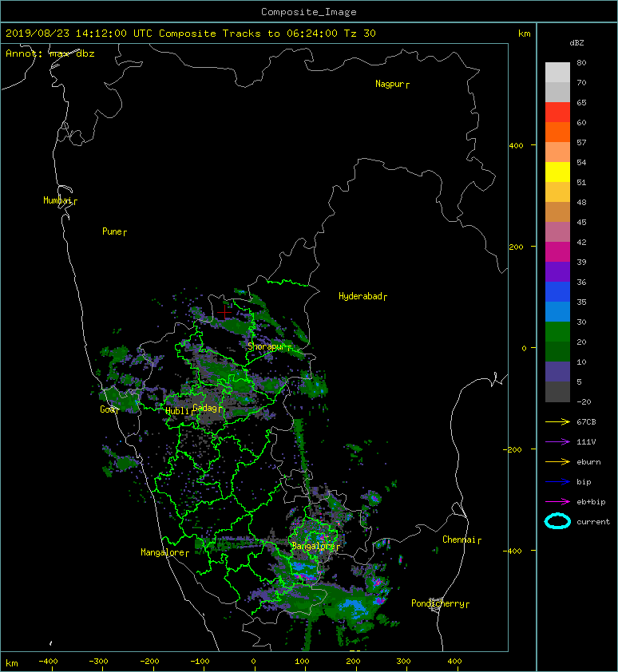Click the 67CB legend text
The width and height of the screenshot is (618, 672).
click(x=586, y=421)
